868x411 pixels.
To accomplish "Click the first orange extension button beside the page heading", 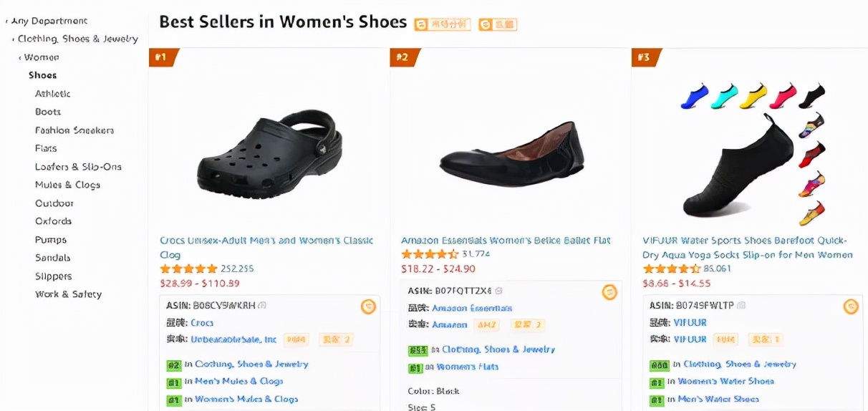I will click(442, 24).
